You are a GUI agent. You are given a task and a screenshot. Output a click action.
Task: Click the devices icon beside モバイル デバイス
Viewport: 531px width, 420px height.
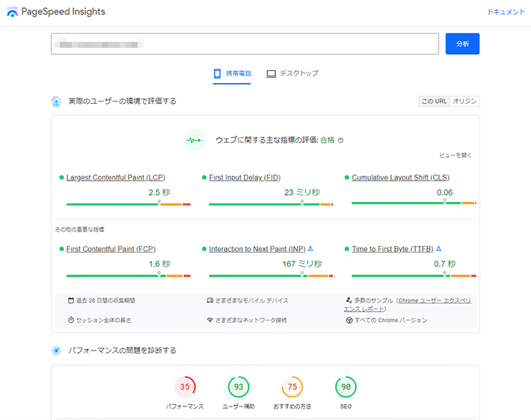(210, 300)
